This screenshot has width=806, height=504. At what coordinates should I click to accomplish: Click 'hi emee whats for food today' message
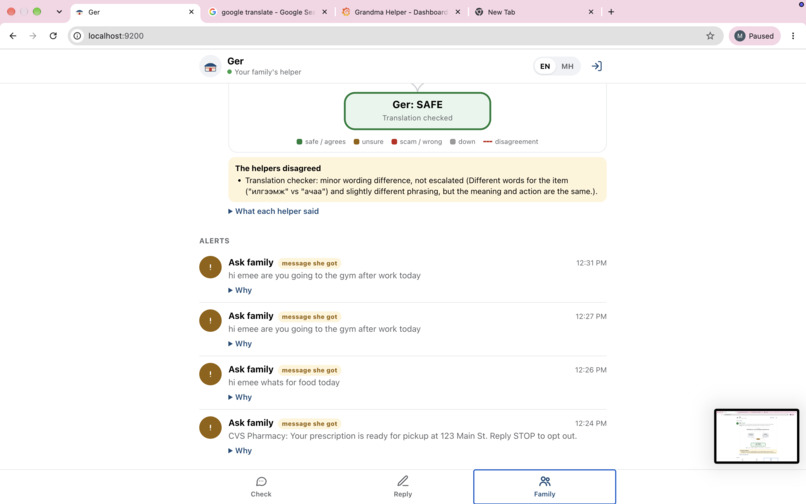284,382
